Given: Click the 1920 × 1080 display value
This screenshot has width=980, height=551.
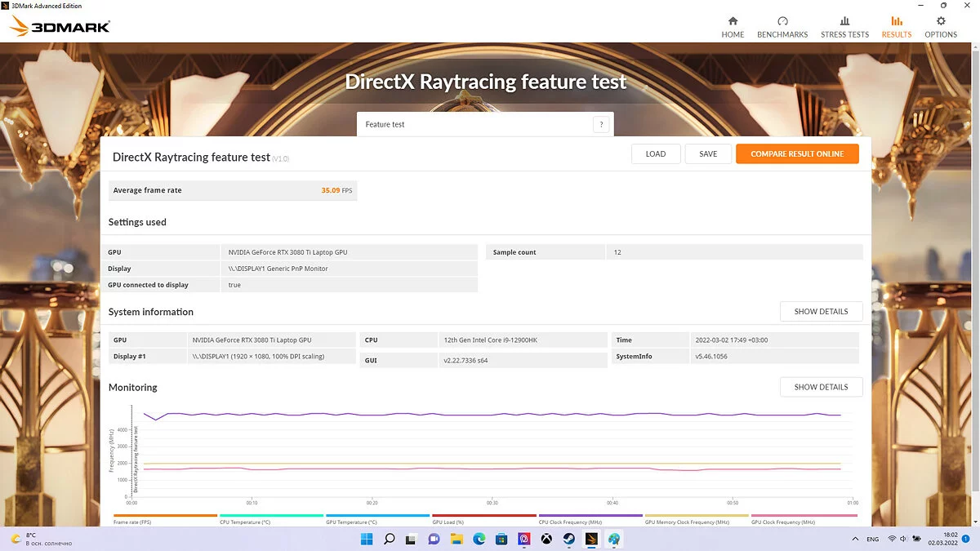Looking at the screenshot, I should click(258, 356).
